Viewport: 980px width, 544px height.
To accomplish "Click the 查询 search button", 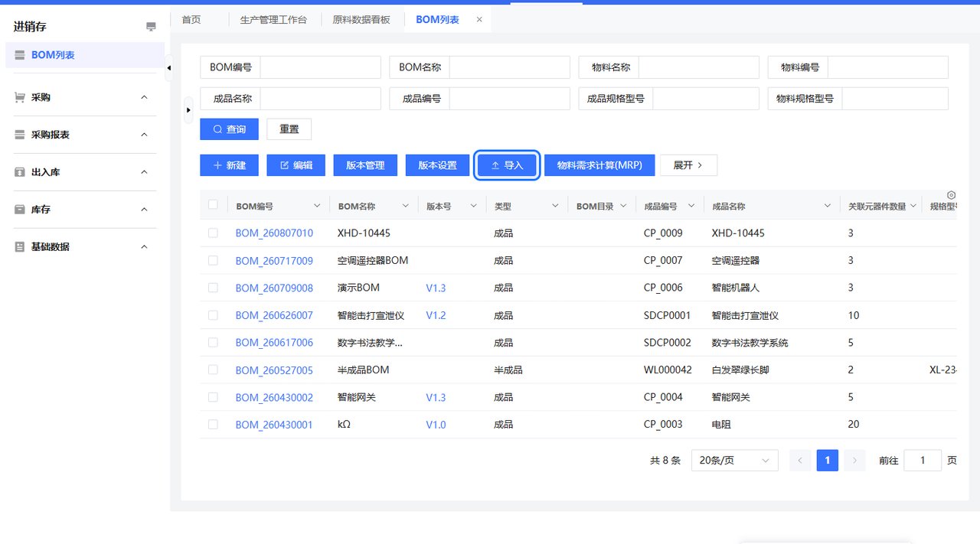I will (229, 129).
